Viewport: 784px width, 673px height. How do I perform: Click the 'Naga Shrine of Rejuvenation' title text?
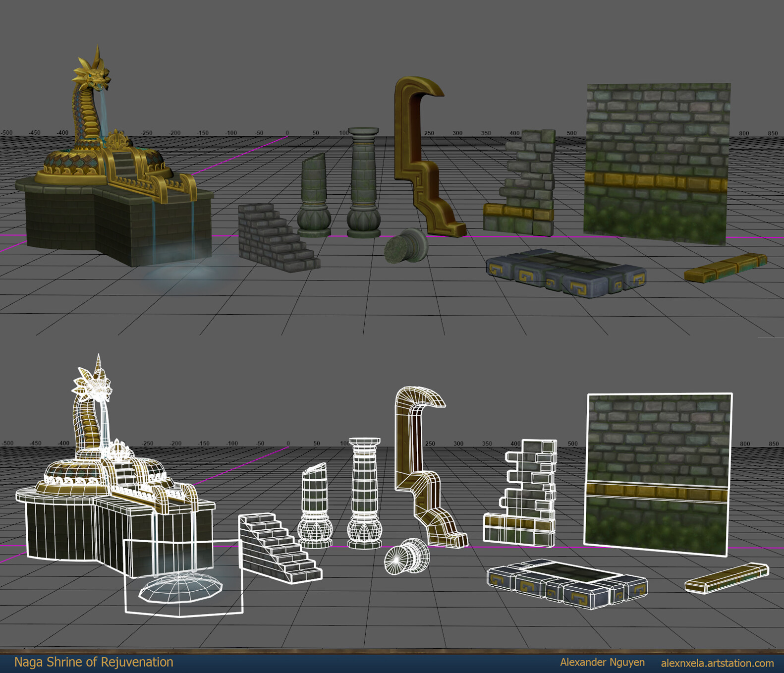pos(94,662)
